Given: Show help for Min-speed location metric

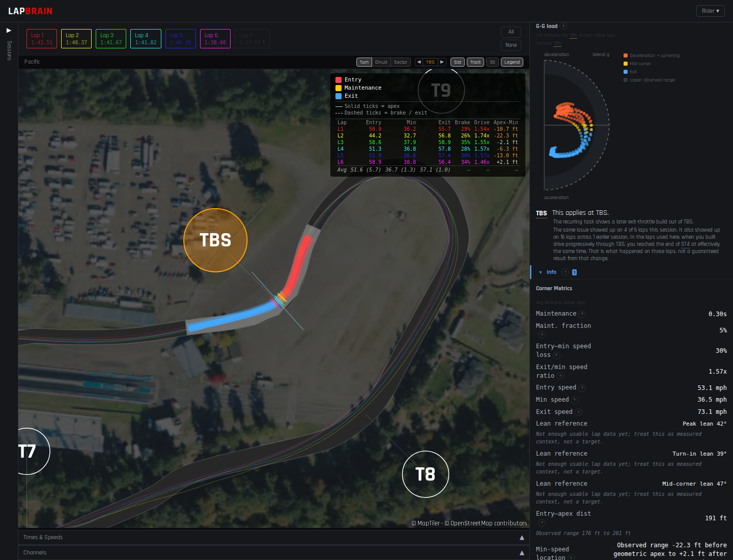Looking at the screenshot, I should (x=571, y=558).
